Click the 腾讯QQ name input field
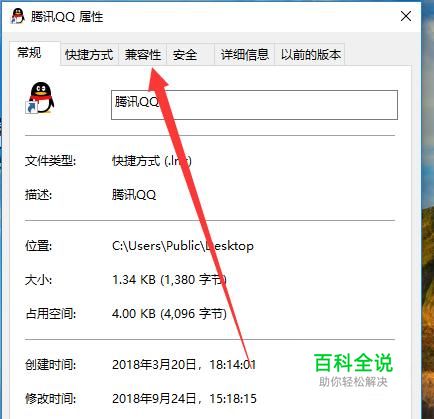This screenshot has height=419, width=434. pyautogui.click(x=254, y=105)
